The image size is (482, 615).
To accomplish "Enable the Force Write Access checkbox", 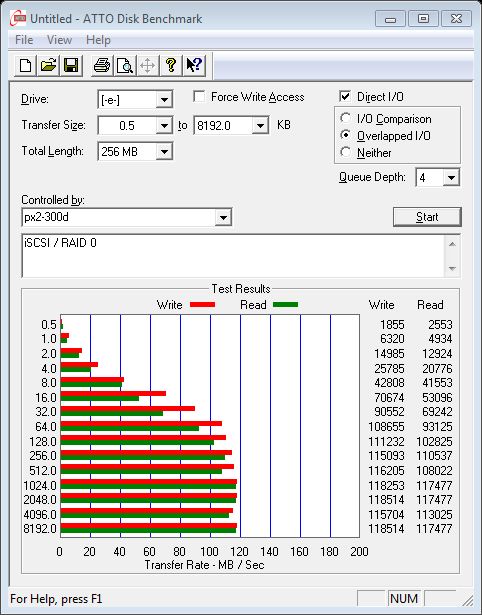I will (x=199, y=96).
